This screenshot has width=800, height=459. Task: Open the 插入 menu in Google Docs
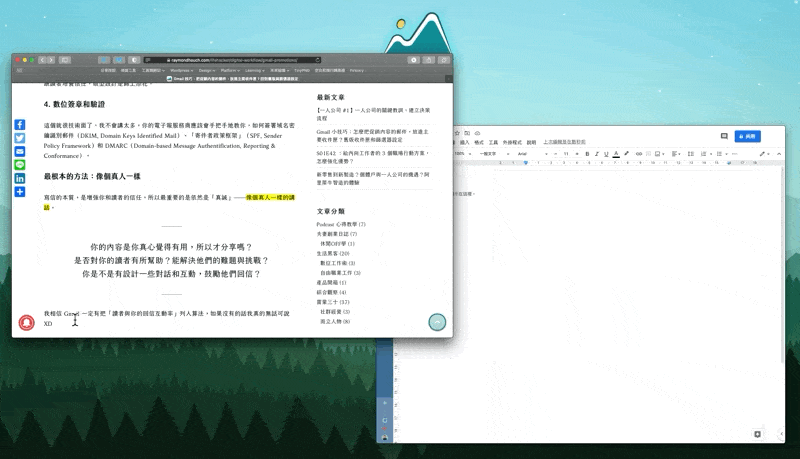point(464,142)
